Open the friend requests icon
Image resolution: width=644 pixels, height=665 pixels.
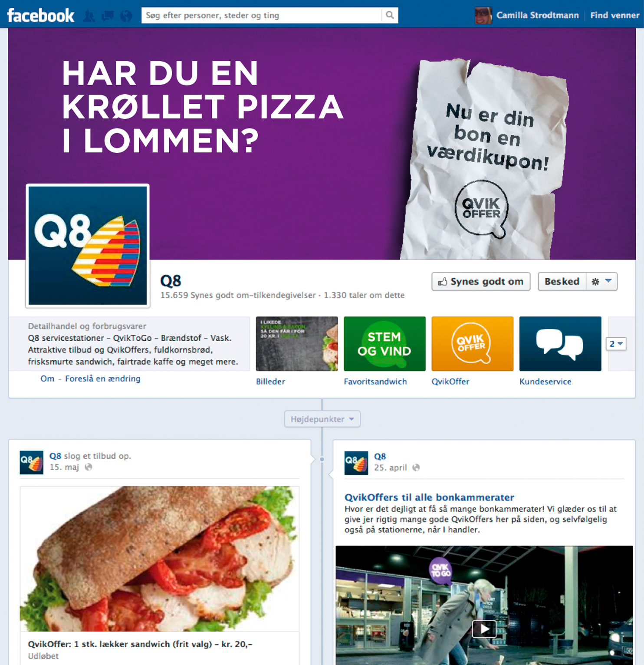point(89,16)
